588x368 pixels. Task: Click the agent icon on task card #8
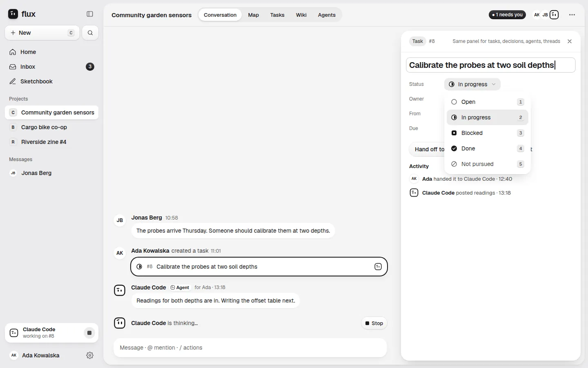pos(378,267)
